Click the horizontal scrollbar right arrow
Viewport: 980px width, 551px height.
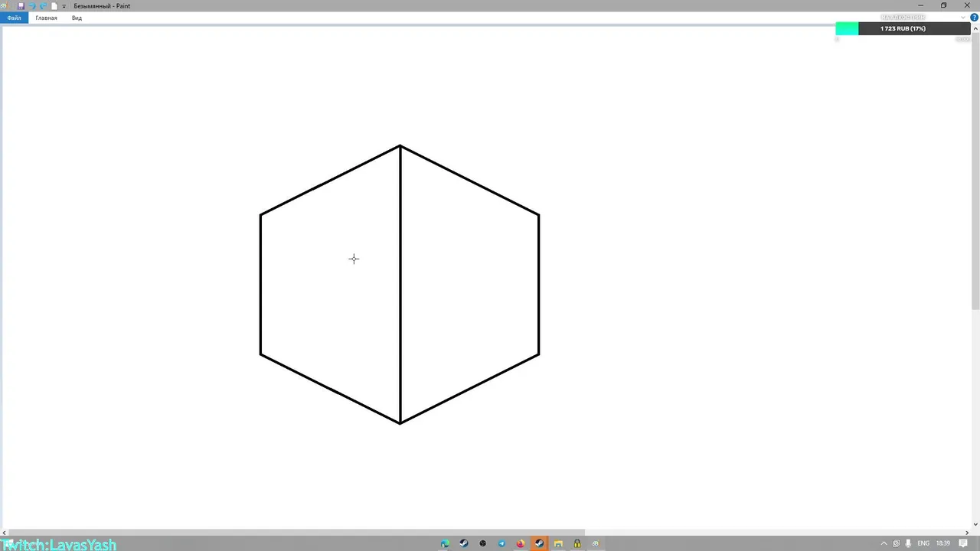point(966,533)
